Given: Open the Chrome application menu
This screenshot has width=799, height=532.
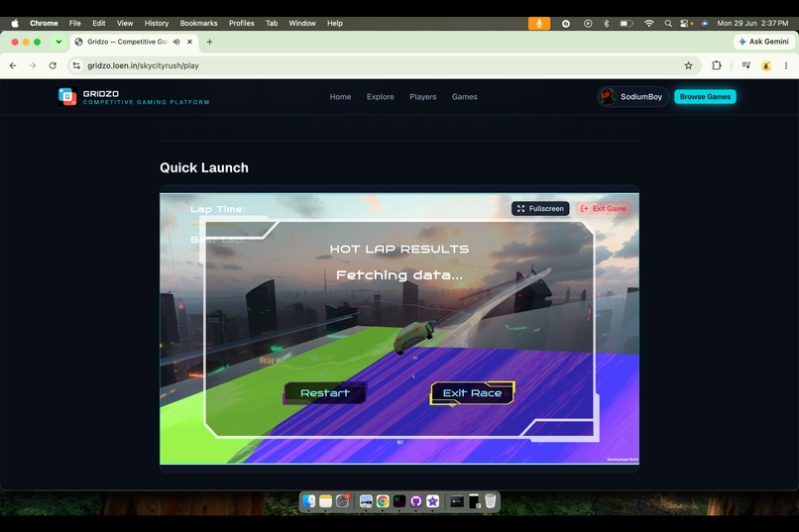Looking at the screenshot, I should (x=44, y=23).
